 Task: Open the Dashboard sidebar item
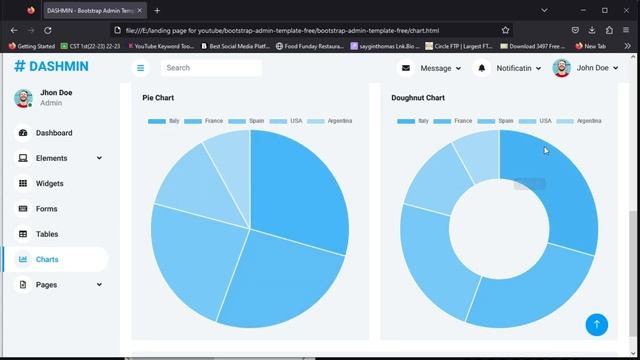55,133
